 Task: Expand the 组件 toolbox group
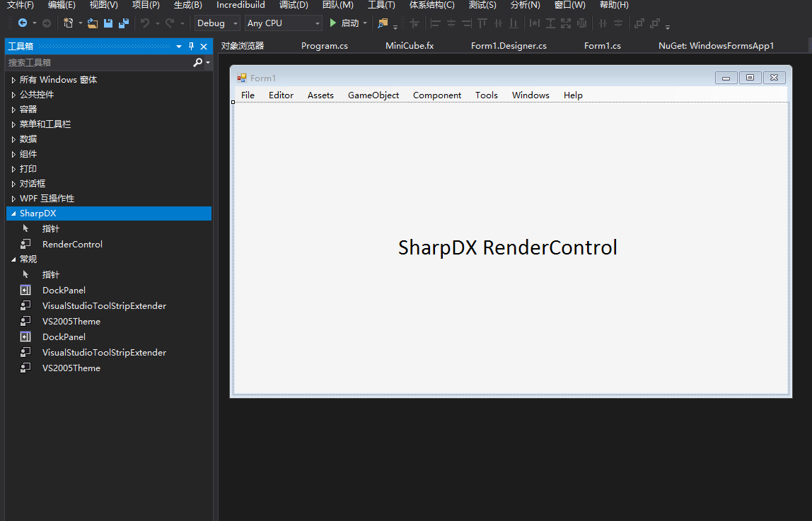[13, 154]
